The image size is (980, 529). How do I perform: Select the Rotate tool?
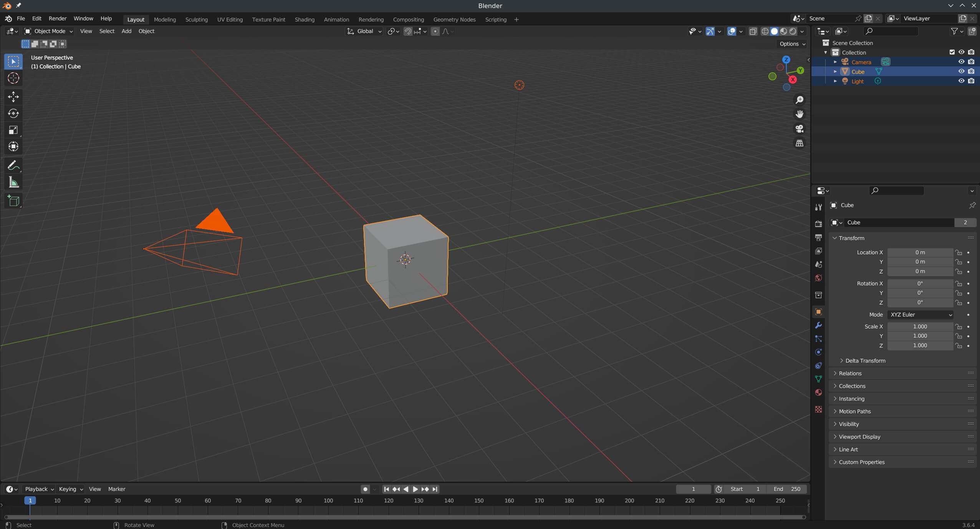click(x=13, y=113)
